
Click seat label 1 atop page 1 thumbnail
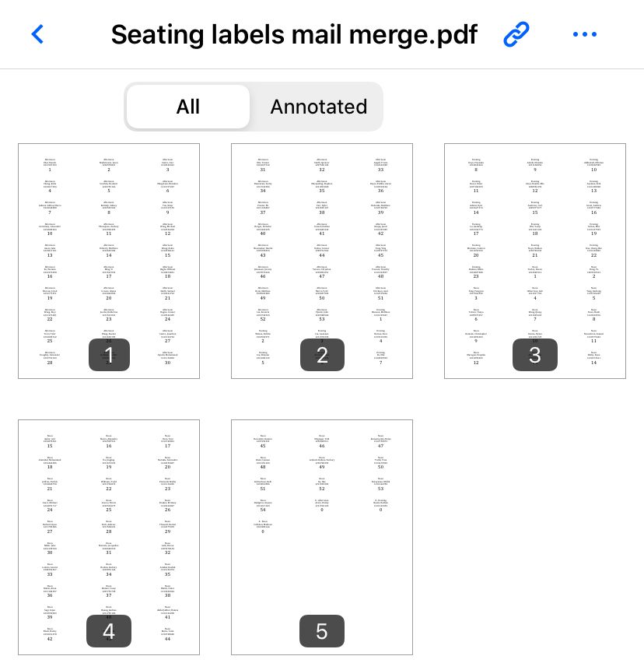click(51, 169)
